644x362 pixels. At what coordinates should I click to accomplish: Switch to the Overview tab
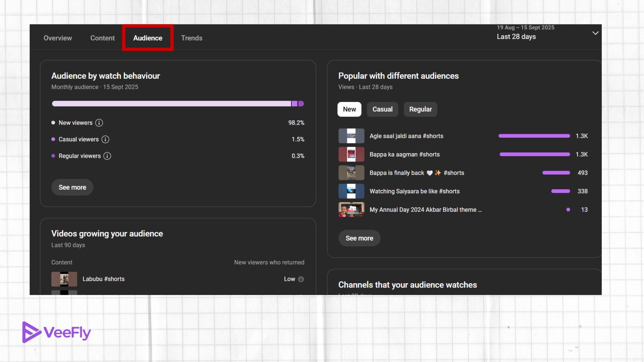(57, 38)
